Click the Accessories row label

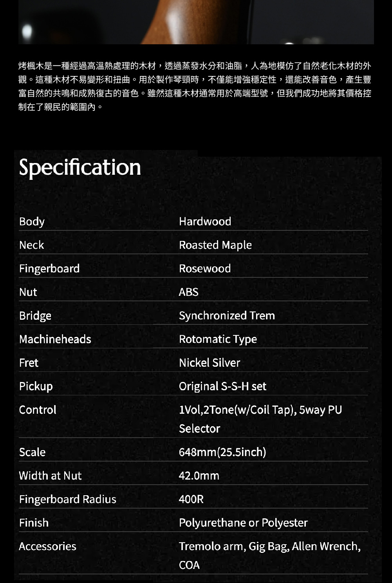pos(47,546)
